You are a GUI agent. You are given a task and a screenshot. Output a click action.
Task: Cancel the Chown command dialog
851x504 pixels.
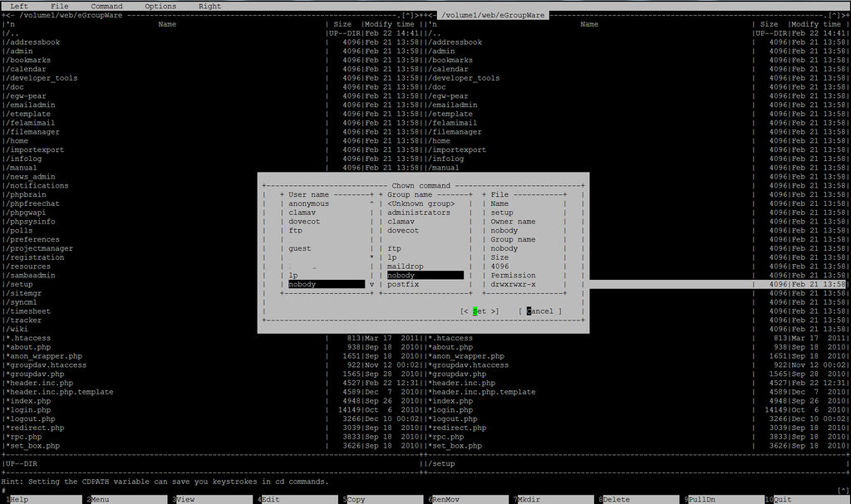[539, 311]
